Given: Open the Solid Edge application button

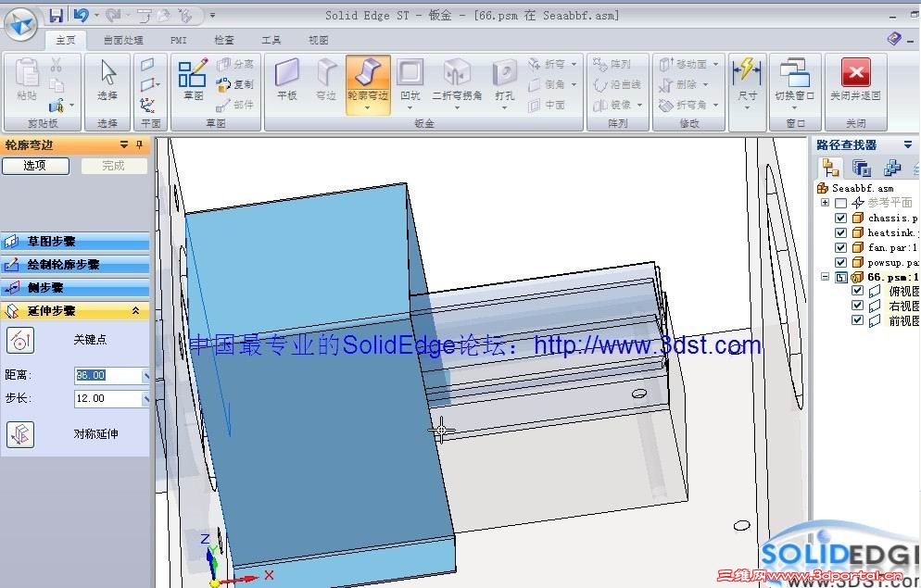Looking at the screenshot, I should point(21,23).
